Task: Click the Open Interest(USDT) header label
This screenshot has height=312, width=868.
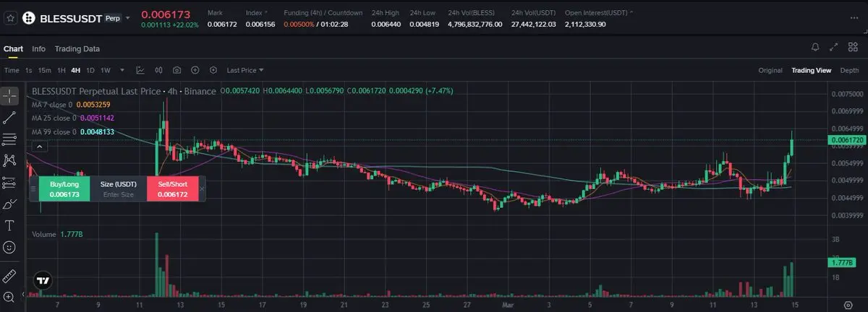Action: pyautogui.click(x=597, y=12)
